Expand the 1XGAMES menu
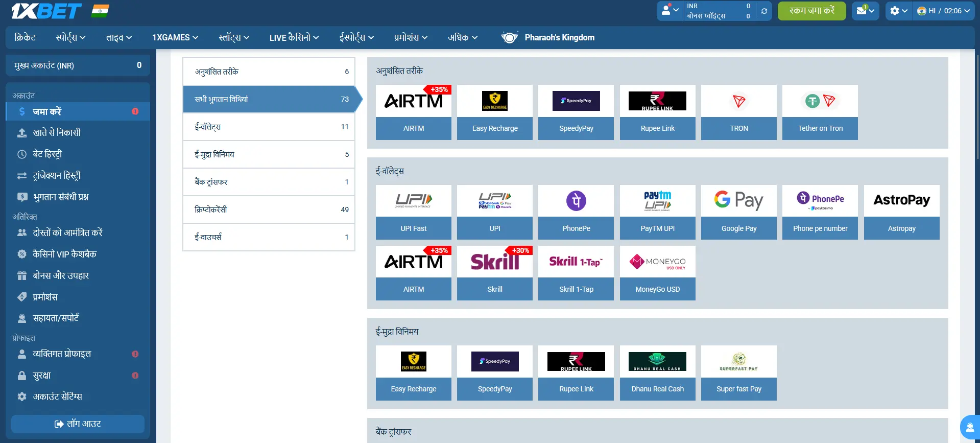 tap(175, 37)
